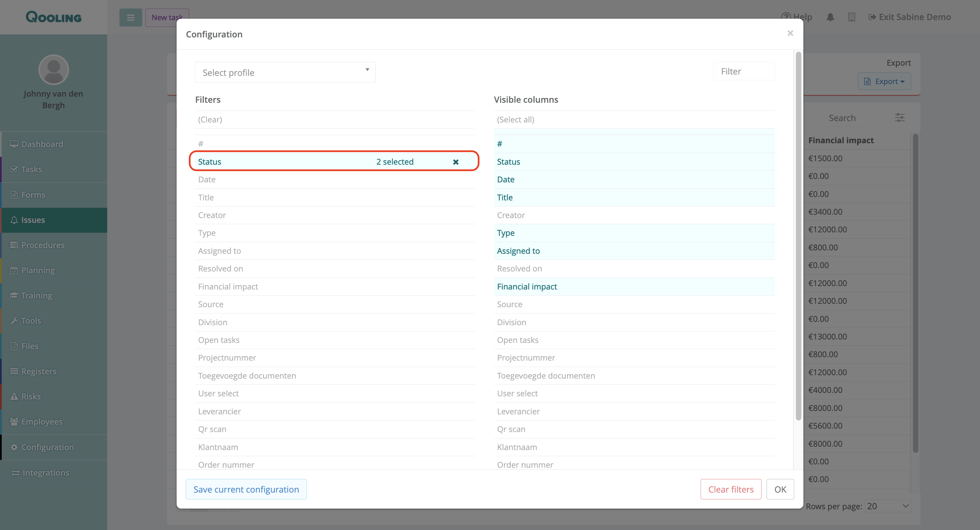This screenshot has height=530, width=980.
Task: Click the hamburger menu icon
Action: coord(130,17)
